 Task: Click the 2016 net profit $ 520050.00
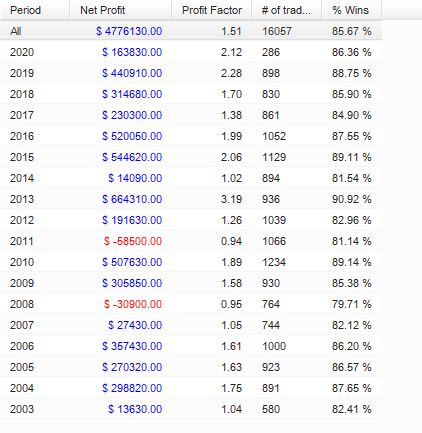click(x=132, y=136)
